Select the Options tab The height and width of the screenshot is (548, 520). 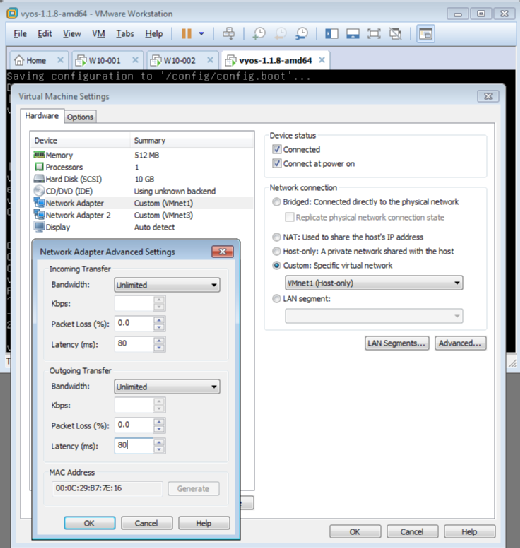pyautogui.click(x=80, y=117)
